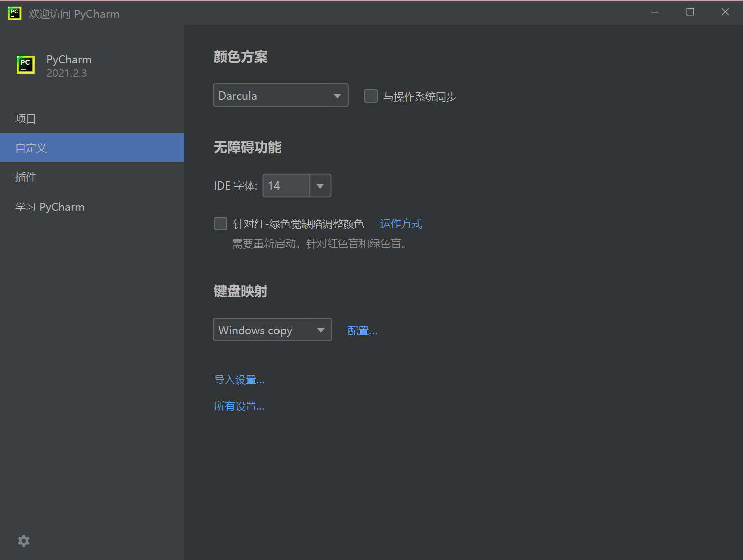Click the 运作方式 link

pos(401,224)
